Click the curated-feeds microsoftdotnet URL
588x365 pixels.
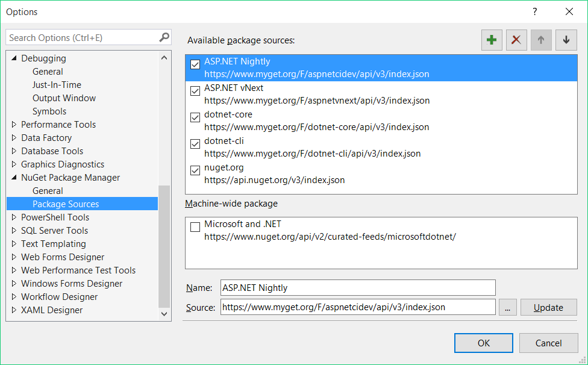(x=330, y=237)
